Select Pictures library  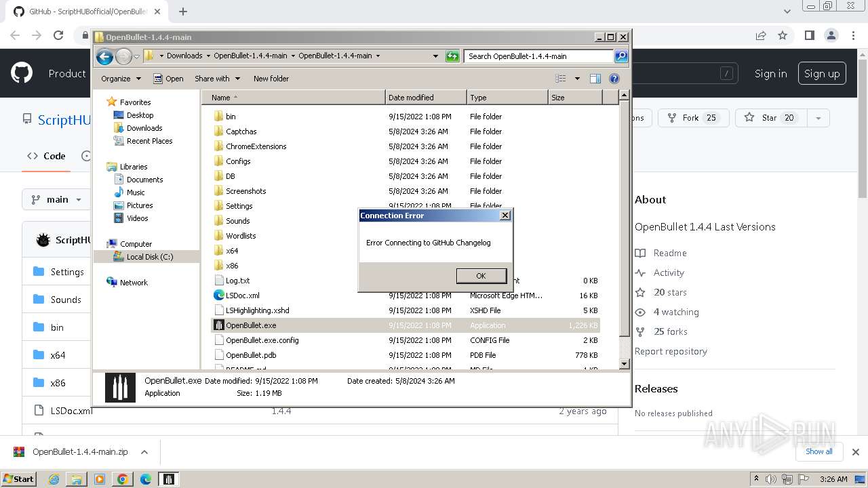140,205
